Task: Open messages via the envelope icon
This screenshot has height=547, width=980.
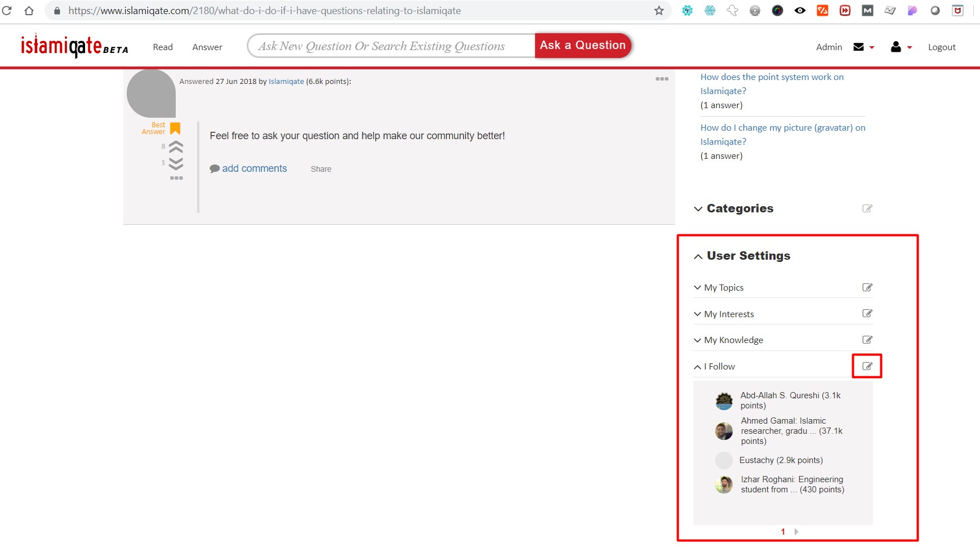Action: tap(858, 47)
